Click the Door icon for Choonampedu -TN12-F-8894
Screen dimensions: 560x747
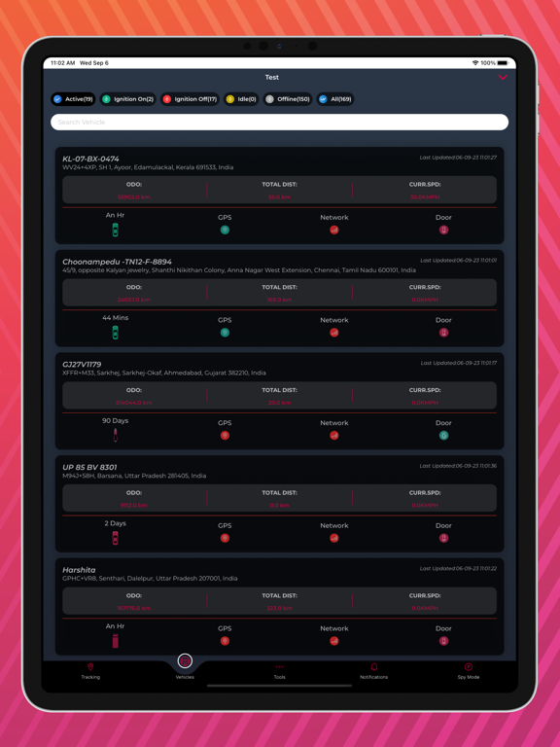coord(443,333)
